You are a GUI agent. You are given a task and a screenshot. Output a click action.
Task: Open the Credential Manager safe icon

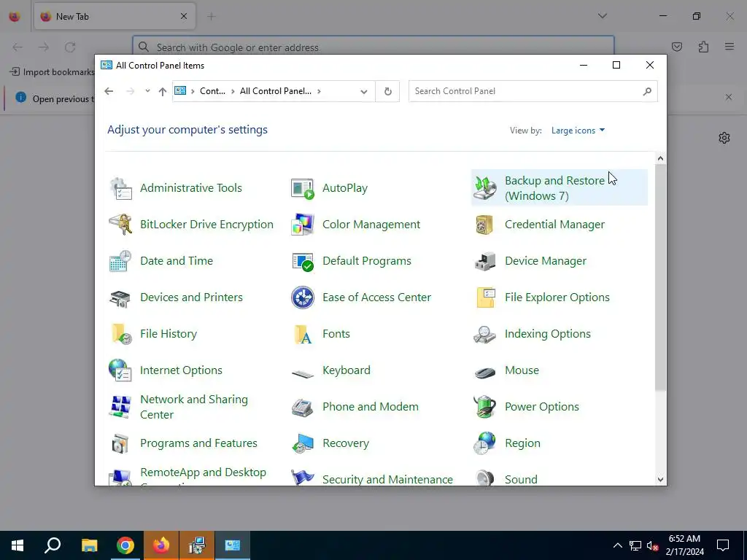485,225
